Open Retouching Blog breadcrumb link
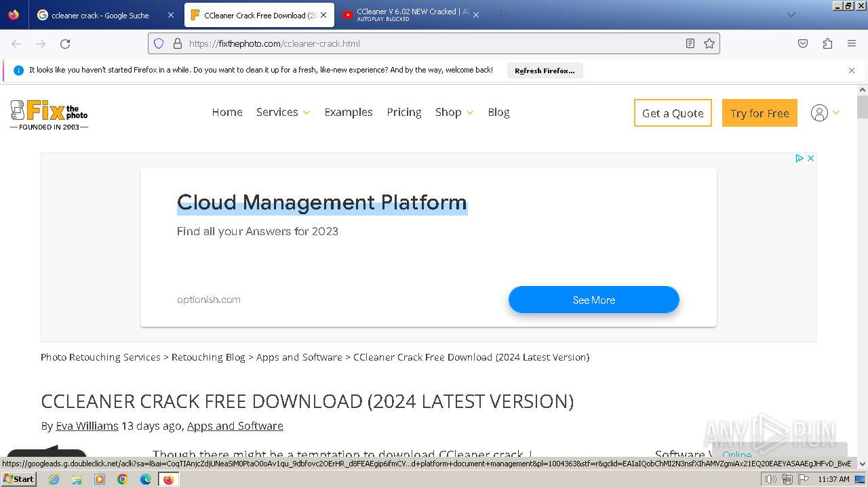Image resolution: width=868 pixels, height=488 pixels. click(208, 357)
